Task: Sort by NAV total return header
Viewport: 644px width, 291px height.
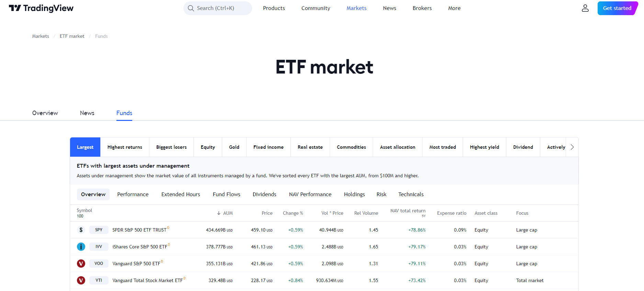Action: click(x=408, y=211)
